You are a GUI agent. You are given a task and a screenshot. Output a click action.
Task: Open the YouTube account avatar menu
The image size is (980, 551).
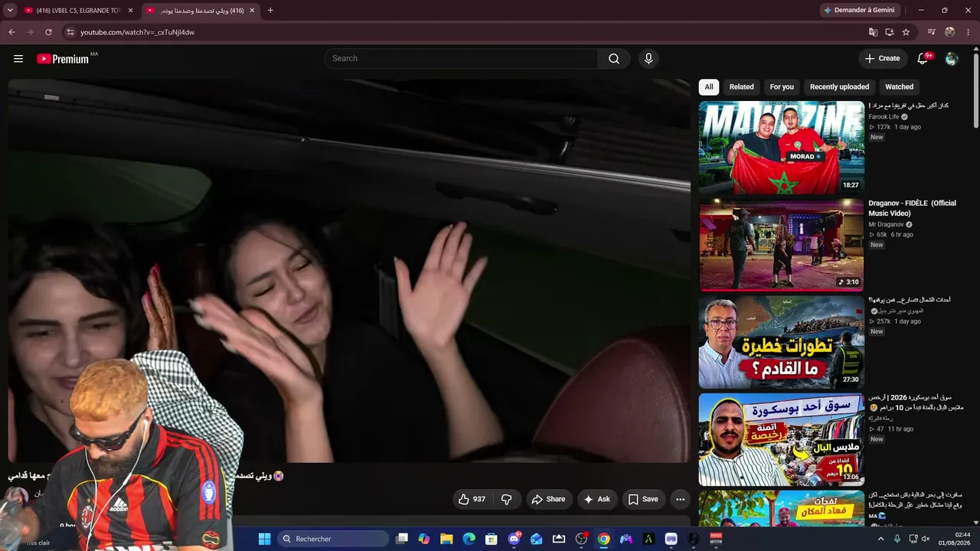tap(952, 59)
